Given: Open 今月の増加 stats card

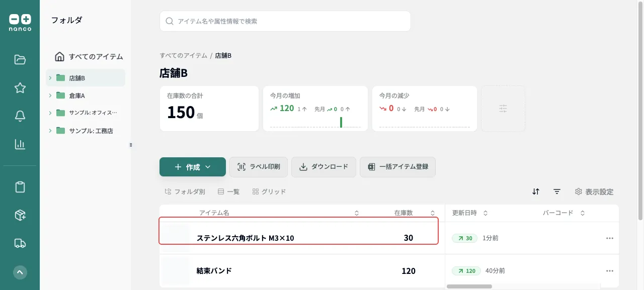Looking at the screenshot, I should pos(315,109).
